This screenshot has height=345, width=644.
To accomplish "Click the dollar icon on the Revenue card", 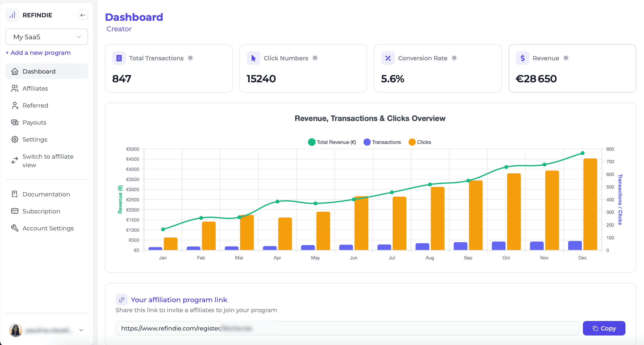I will [x=522, y=58].
